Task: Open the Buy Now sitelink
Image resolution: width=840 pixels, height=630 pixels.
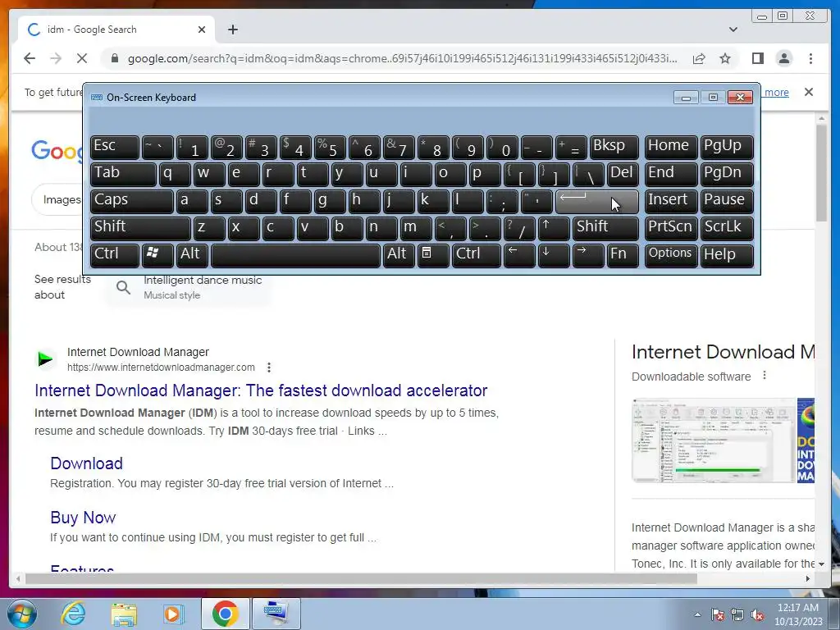Action: (x=83, y=518)
